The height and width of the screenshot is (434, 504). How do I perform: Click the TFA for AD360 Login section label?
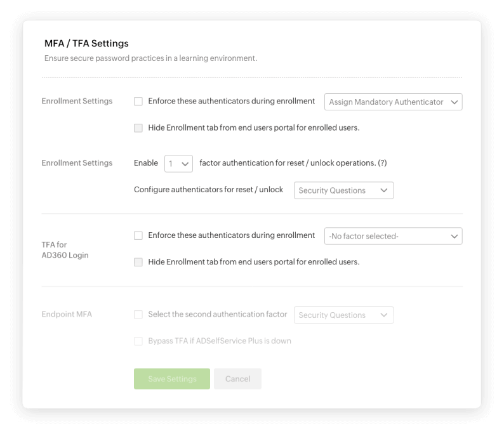click(65, 250)
